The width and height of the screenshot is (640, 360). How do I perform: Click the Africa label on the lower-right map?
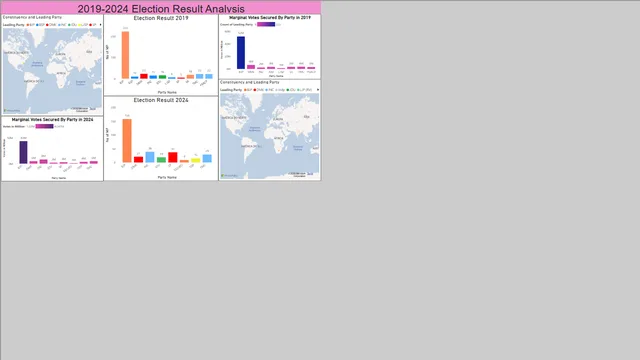[x=278, y=138]
